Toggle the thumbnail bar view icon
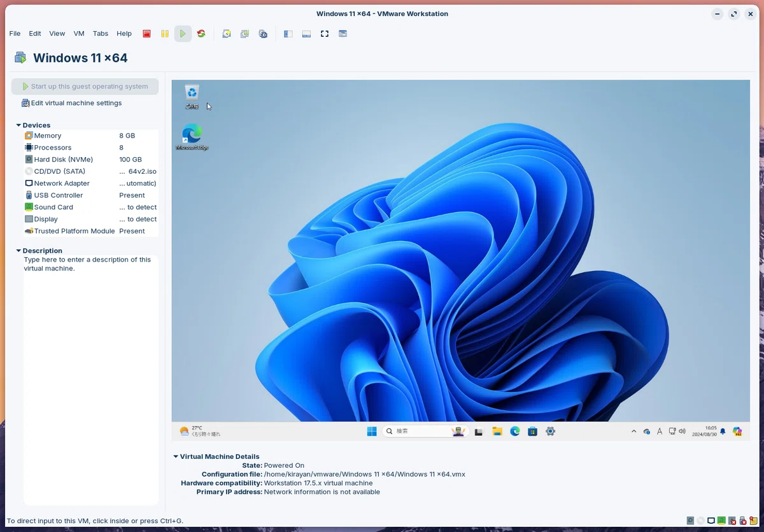 coord(306,34)
